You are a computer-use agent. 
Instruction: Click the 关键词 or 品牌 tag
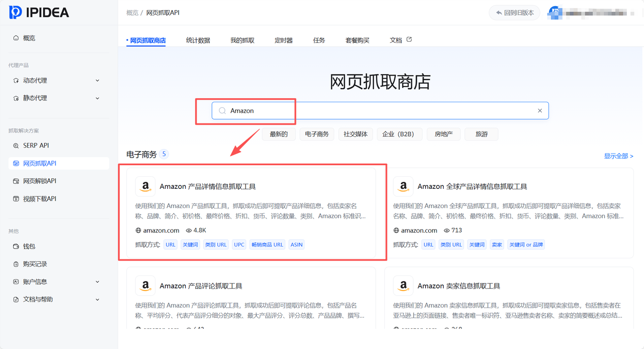pyautogui.click(x=526, y=245)
